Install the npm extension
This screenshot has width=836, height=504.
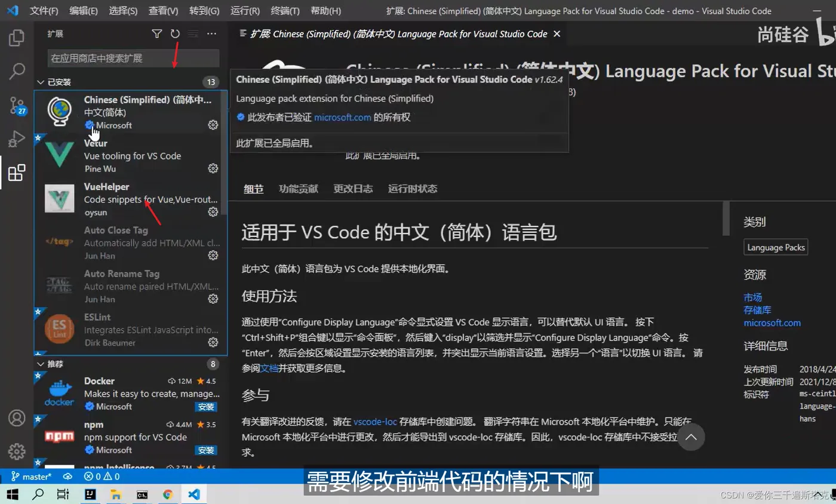coord(206,450)
